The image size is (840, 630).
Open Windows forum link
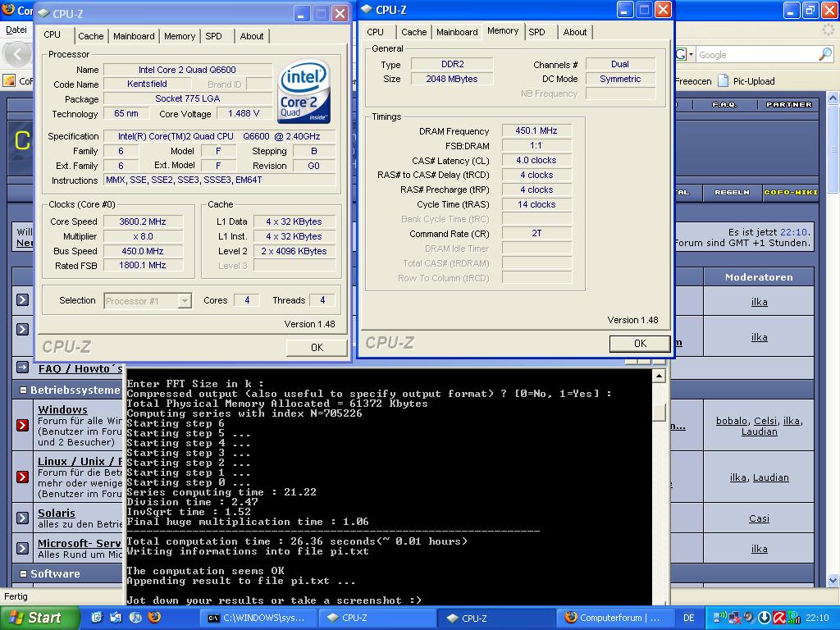click(62, 409)
